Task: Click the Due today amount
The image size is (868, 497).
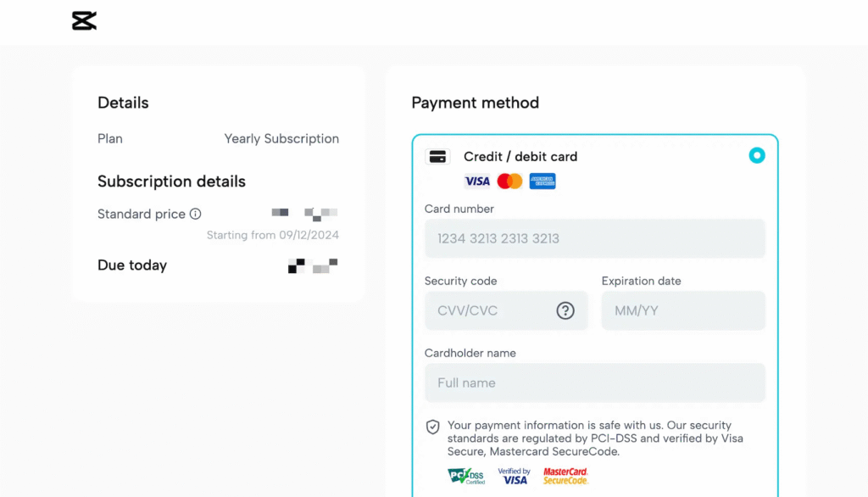Action: (313, 265)
